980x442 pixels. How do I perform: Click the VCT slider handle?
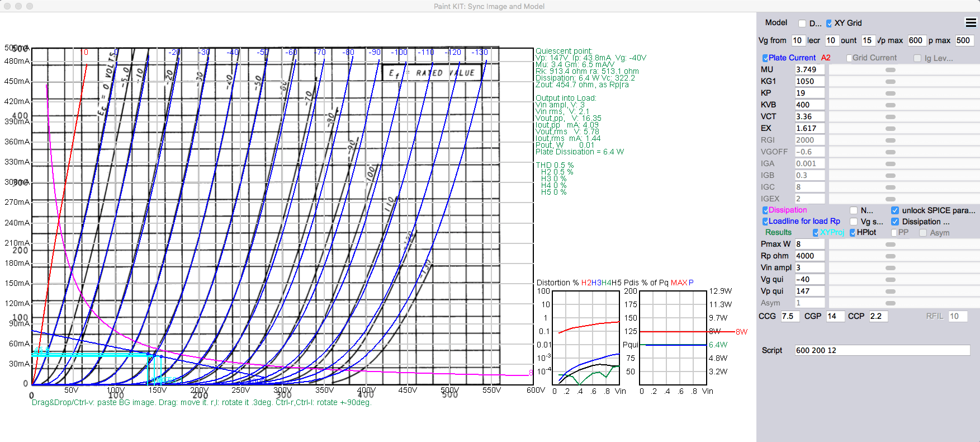(x=891, y=117)
